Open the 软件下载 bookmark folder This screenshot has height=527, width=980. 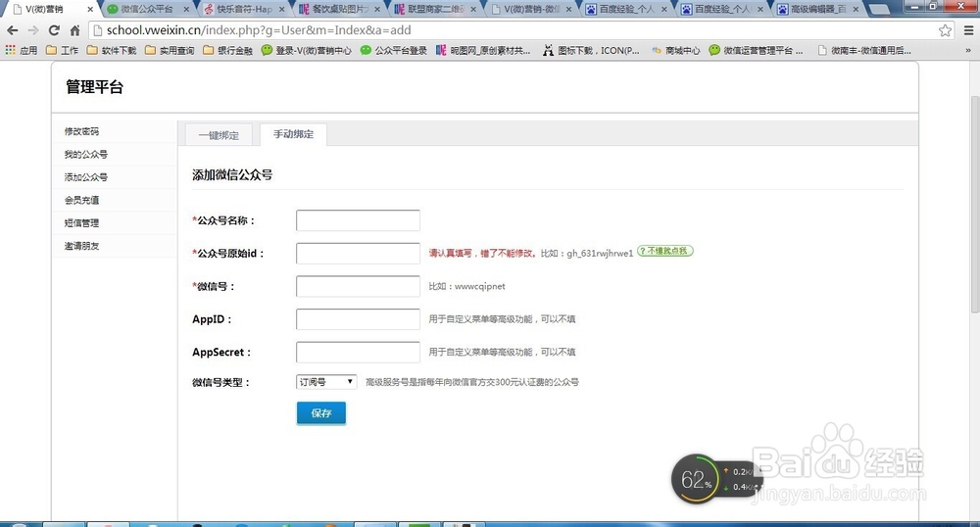[x=112, y=50]
